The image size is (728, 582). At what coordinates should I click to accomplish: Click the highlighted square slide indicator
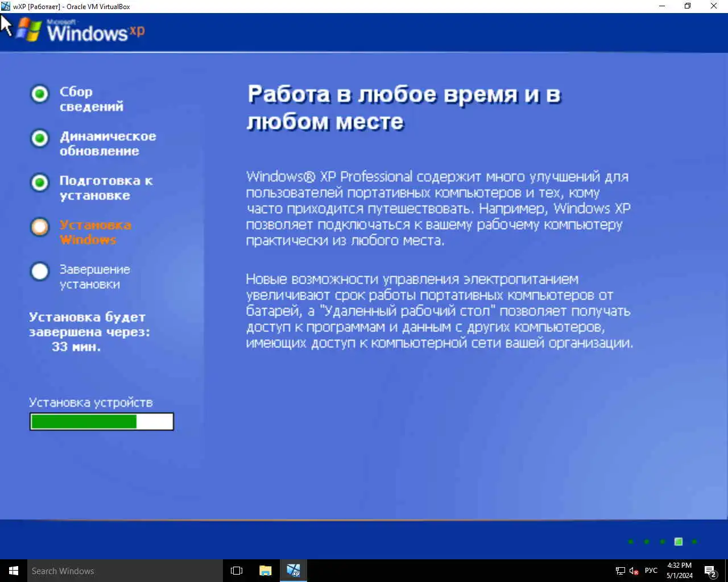tap(679, 542)
